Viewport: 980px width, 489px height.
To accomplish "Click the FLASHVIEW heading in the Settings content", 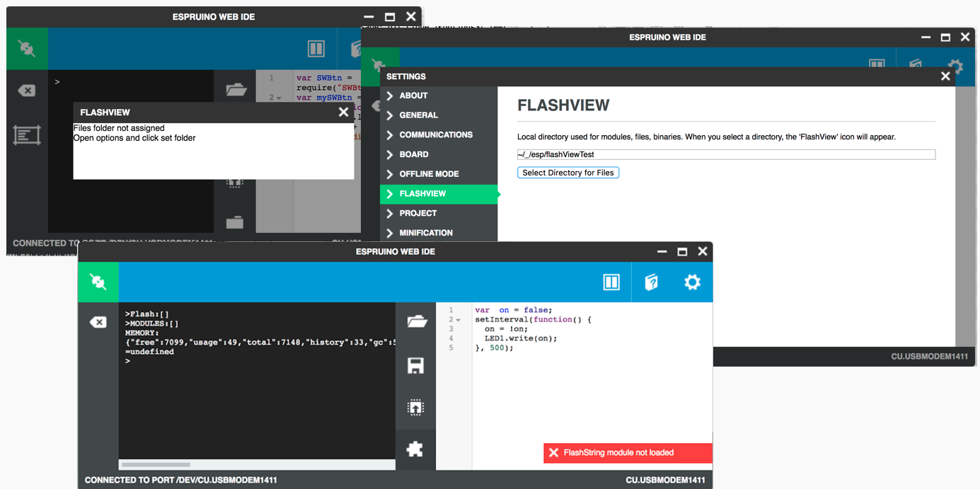I will pos(563,105).
